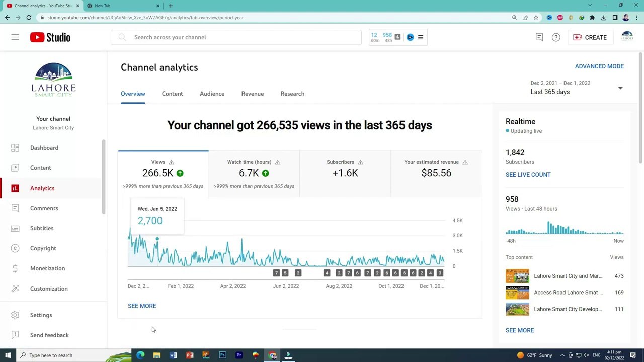
Task: Click the comments panel icon beside Help
Action: pyautogui.click(x=539, y=37)
